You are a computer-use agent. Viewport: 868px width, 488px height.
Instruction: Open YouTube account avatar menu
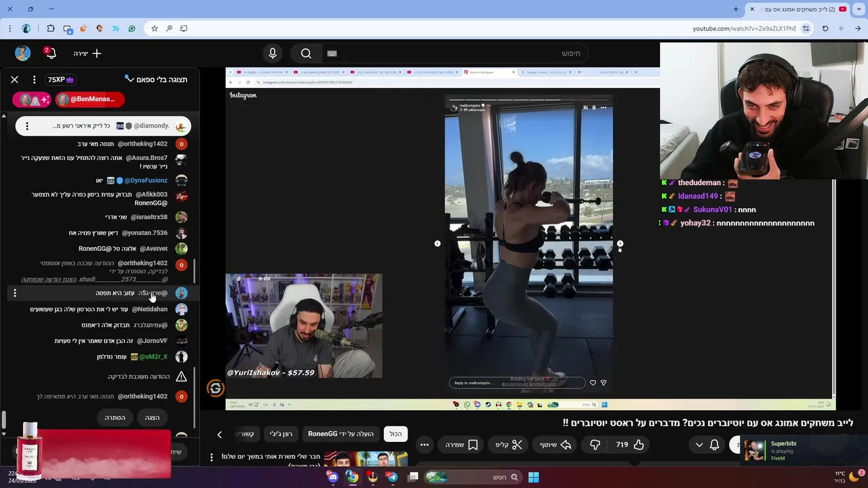(23, 53)
